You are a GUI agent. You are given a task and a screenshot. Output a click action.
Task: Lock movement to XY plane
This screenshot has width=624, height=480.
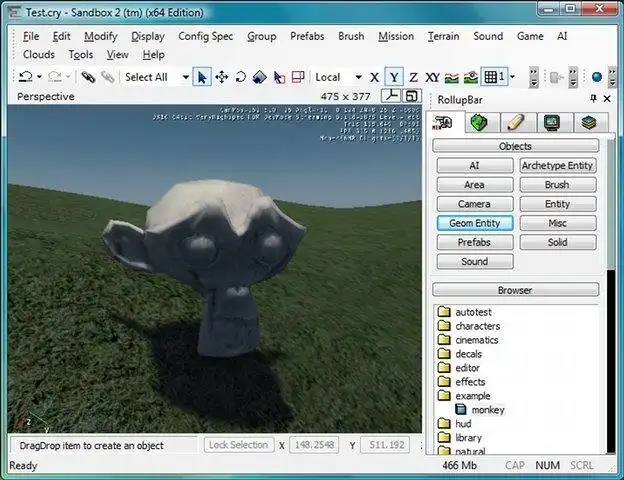(432, 77)
